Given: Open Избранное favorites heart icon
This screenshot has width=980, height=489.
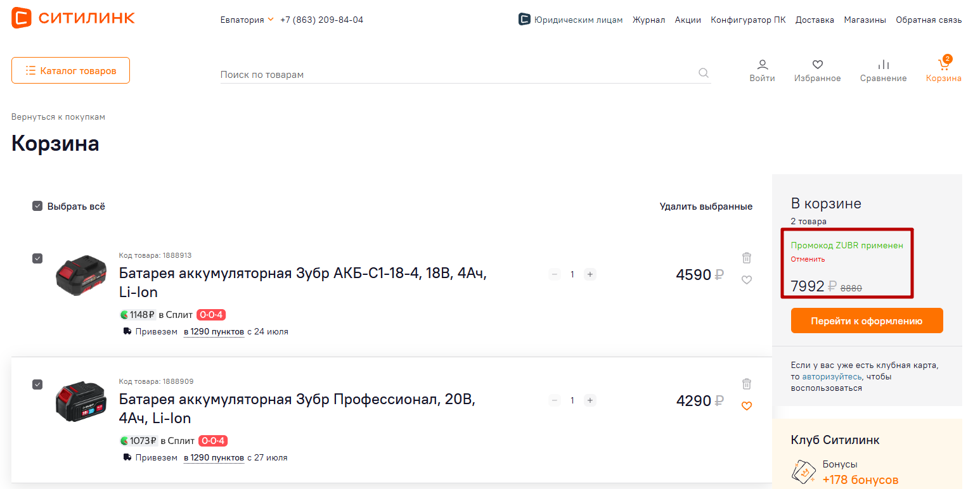Looking at the screenshot, I should [817, 65].
